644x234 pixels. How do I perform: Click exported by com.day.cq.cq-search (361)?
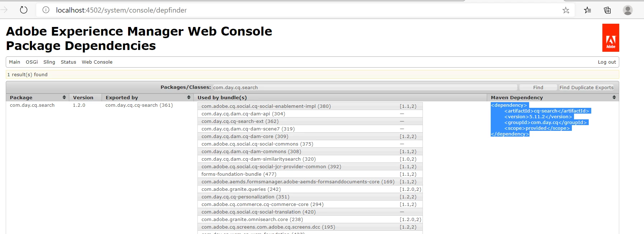point(139,105)
